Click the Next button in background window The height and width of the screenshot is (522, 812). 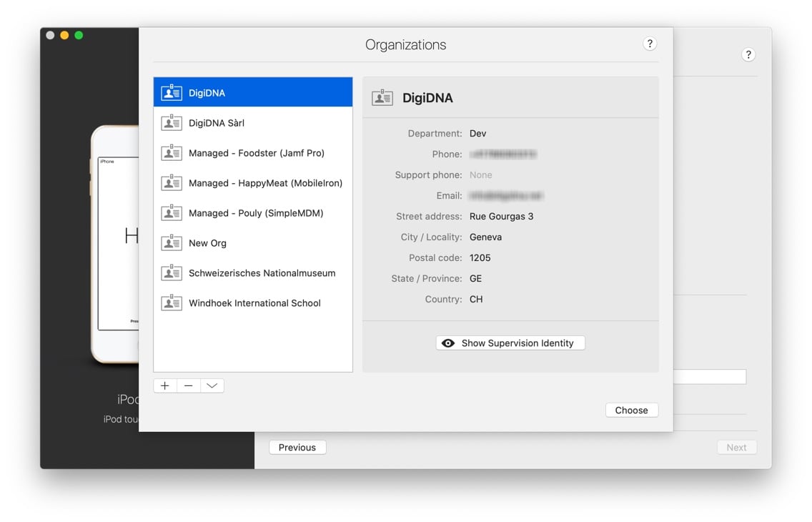736,448
